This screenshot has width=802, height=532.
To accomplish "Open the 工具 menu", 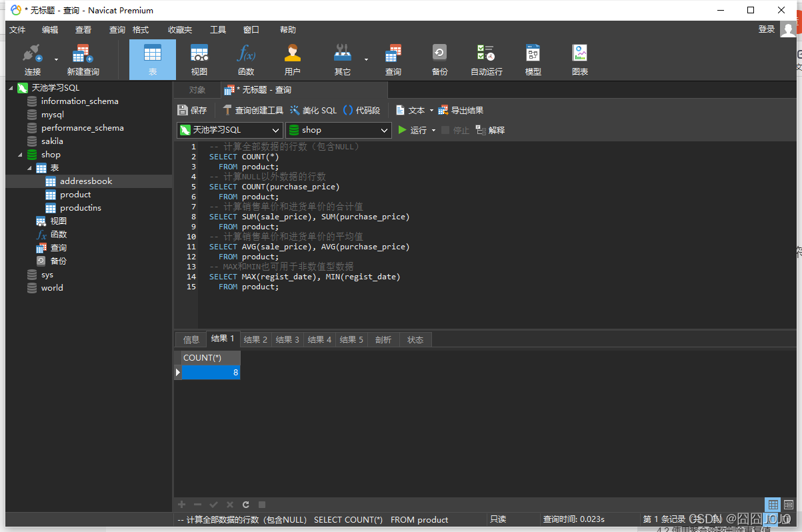I will [218, 30].
